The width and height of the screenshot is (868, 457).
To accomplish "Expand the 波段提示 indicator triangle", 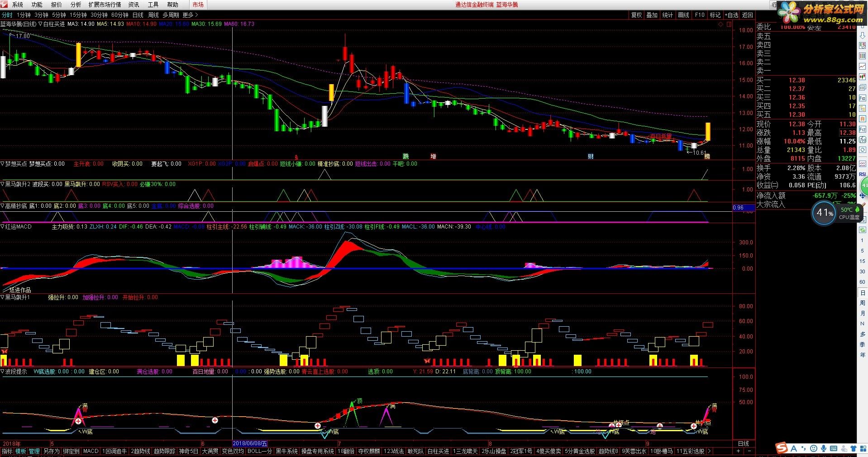I will [2, 371].
